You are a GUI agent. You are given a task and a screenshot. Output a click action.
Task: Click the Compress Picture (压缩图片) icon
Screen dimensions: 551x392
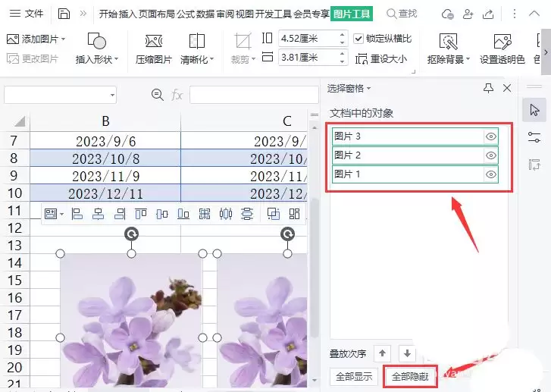[154, 41]
